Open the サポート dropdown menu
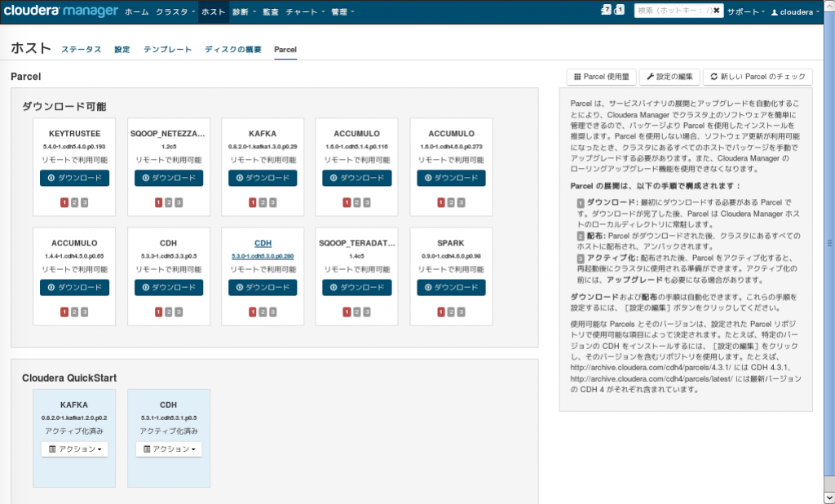Viewport: 835px width, 504px height. (x=746, y=11)
